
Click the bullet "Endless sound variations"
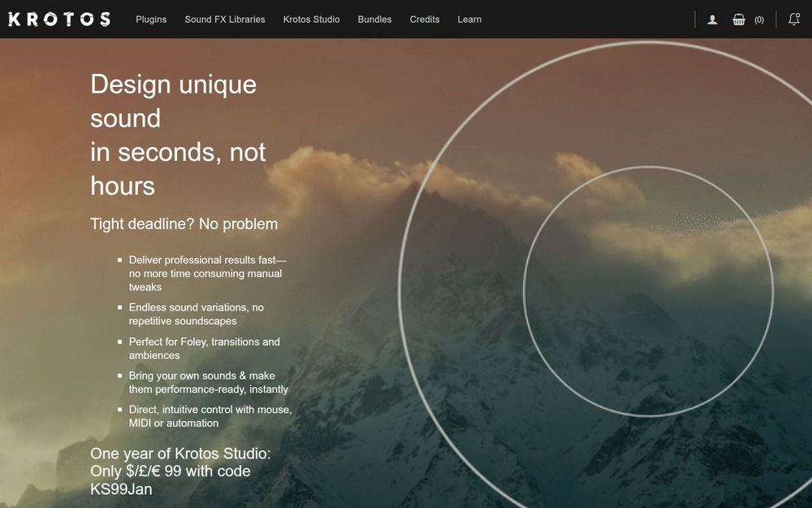tap(197, 314)
